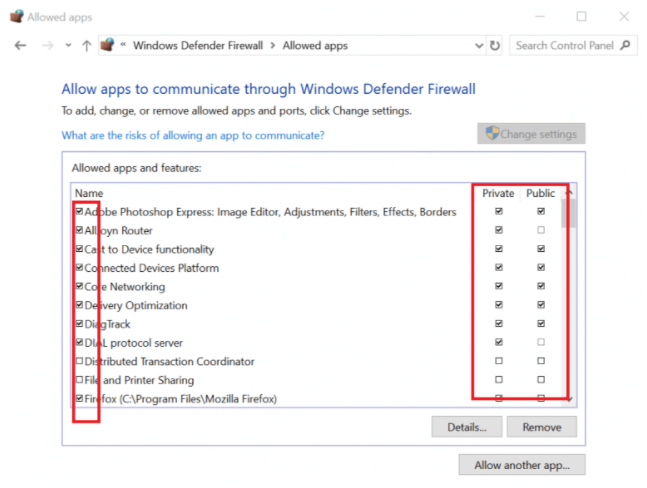647x488 pixels.
Task: Enable Public for AllJoyn Router
Action: pyautogui.click(x=541, y=230)
